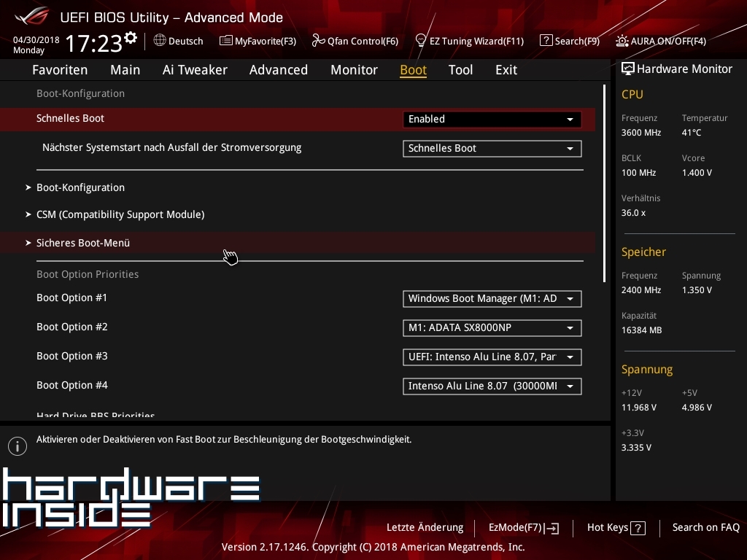Click Letzte Änderung at the bottom
The height and width of the screenshot is (560, 747).
tap(425, 527)
